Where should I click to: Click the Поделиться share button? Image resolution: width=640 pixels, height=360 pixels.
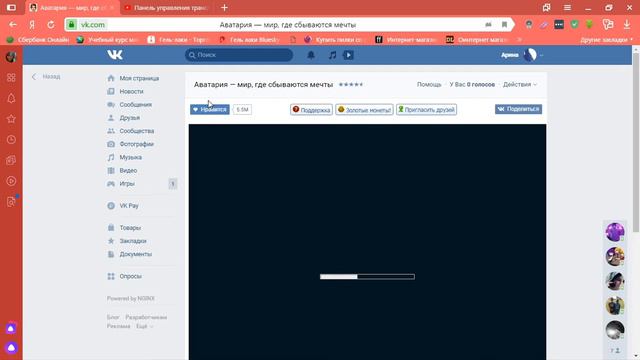click(518, 109)
